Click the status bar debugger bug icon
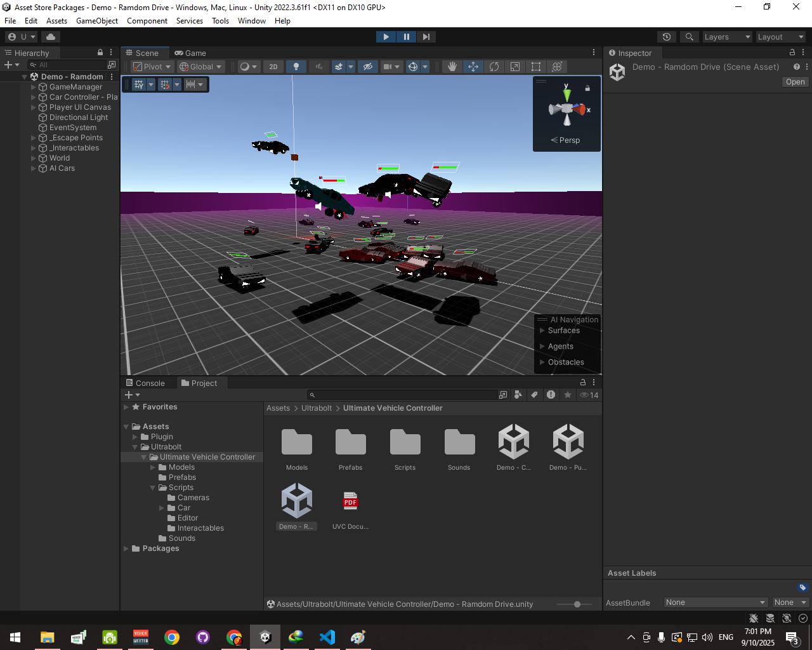Image resolution: width=812 pixels, height=650 pixels. 754,618
